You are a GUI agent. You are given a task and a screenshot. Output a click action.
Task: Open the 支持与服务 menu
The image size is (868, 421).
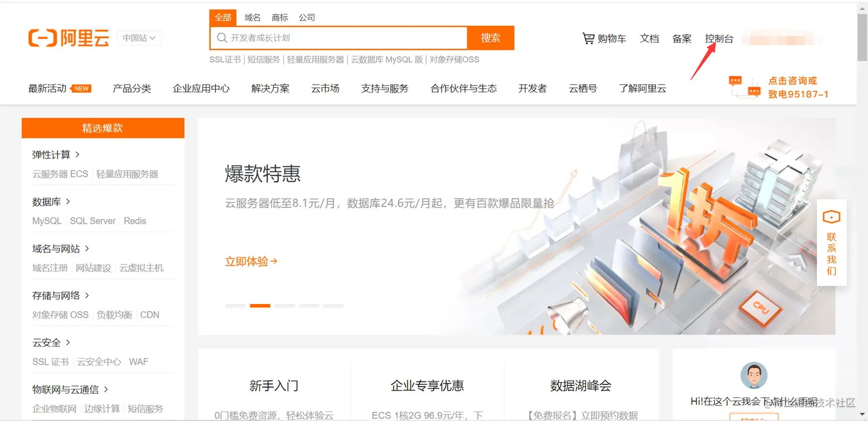click(385, 88)
